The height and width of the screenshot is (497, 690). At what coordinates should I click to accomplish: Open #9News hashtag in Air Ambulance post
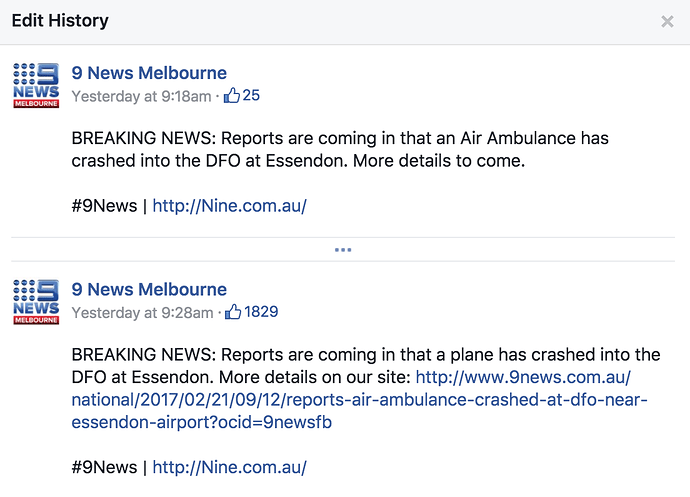[104, 206]
